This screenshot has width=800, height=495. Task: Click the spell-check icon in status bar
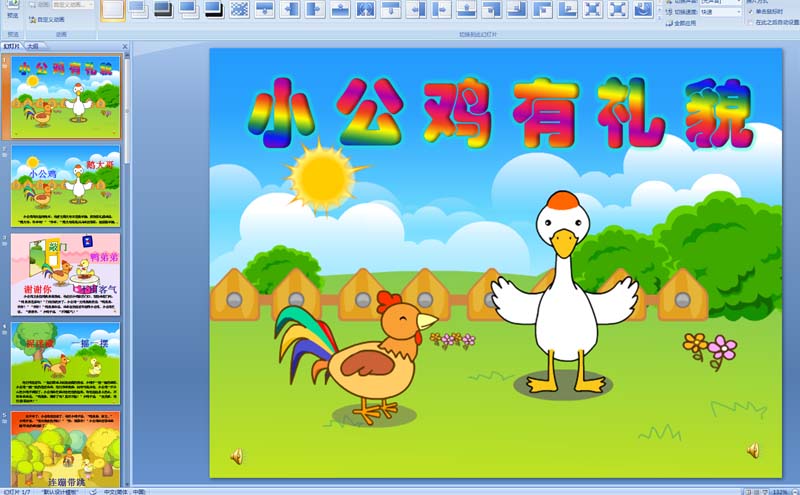point(93,492)
